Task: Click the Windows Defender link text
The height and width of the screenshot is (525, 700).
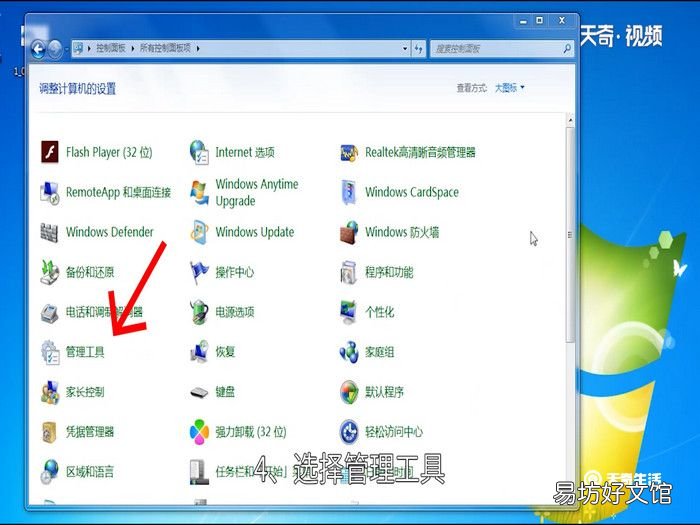Action: 110,232
